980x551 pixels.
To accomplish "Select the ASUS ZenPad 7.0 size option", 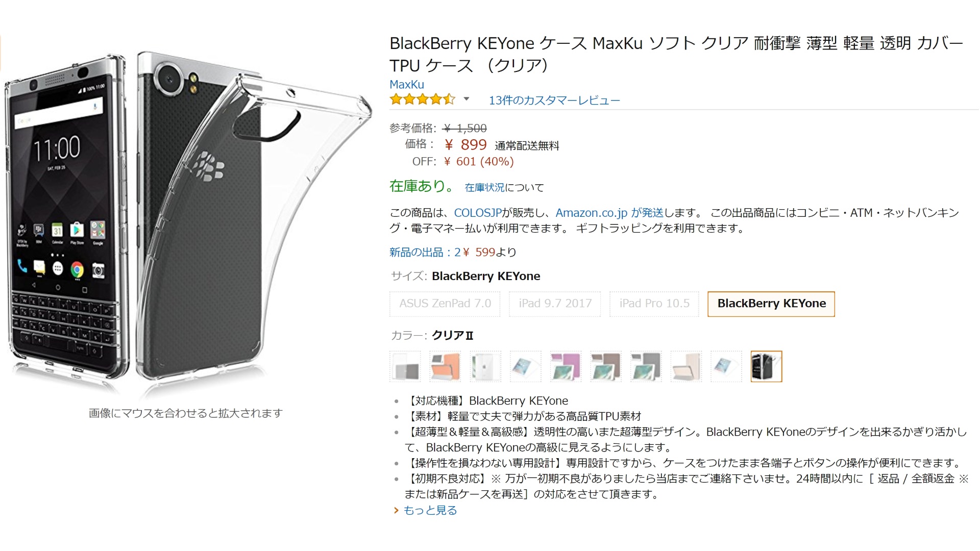I will [445, 304].
